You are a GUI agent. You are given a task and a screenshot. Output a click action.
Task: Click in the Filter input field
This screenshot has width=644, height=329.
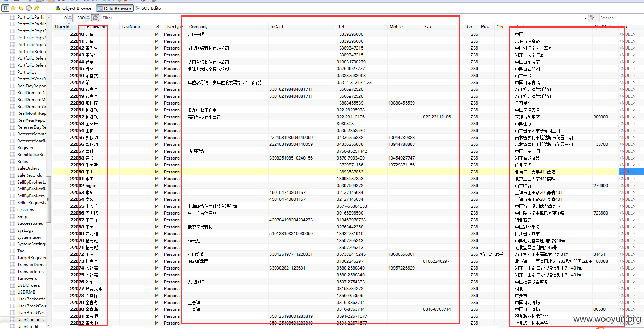pos(342,18)
